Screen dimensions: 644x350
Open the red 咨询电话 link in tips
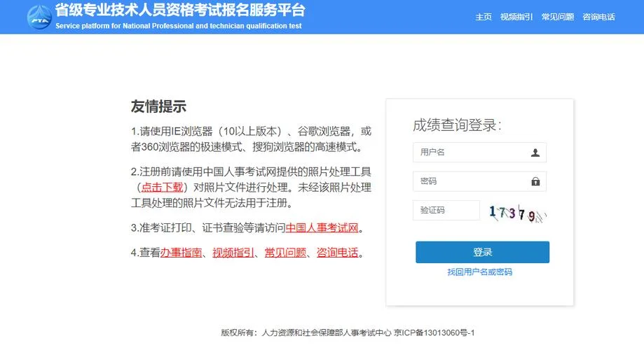pyautogui.click(x=337, y=253)
